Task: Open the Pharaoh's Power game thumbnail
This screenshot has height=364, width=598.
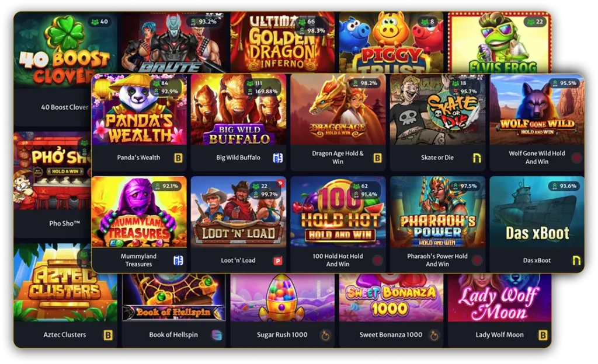Action: click(437, 212)
